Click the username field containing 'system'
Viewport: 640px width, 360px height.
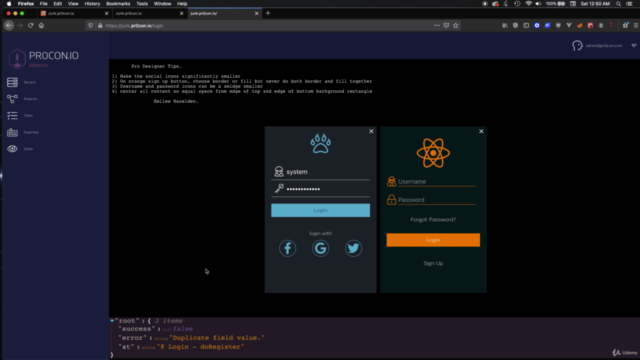point(320,172)
